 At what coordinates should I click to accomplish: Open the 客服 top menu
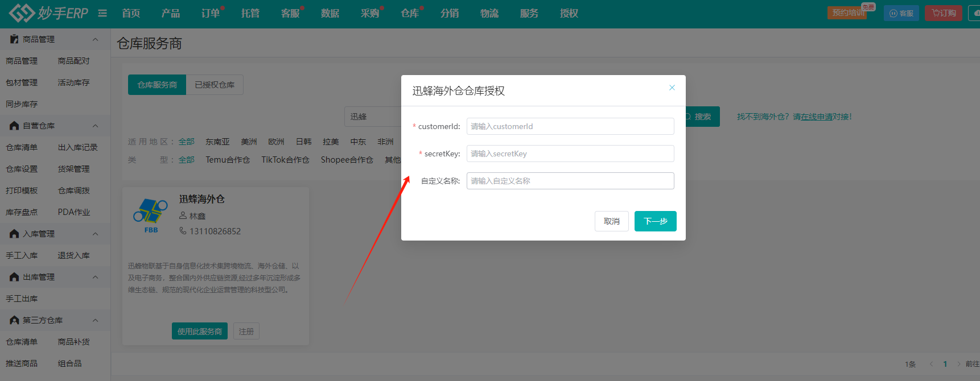290,13
